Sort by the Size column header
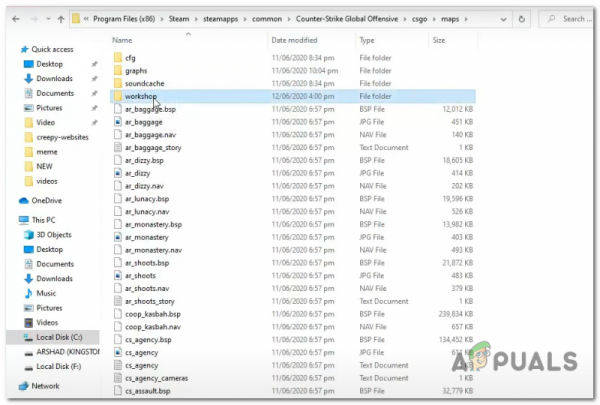 (439, 40)
